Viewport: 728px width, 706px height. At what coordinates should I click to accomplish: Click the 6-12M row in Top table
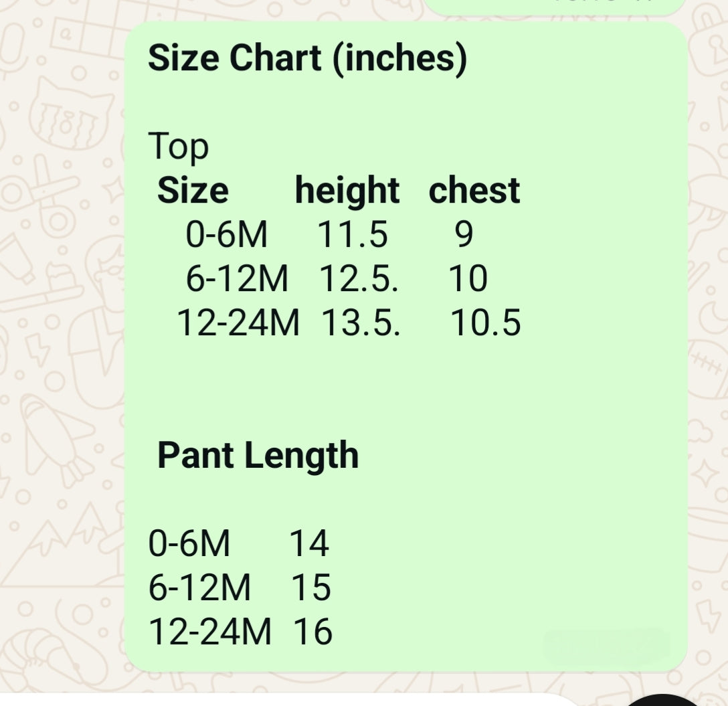237,279
